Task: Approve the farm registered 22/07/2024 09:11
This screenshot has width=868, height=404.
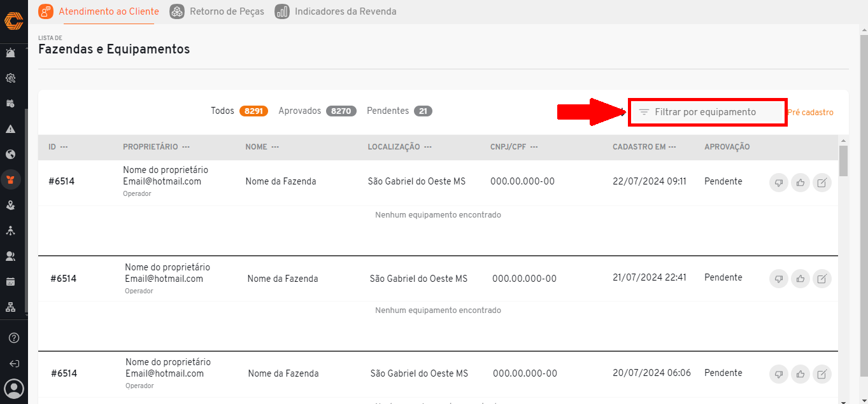Action: (800, 183)
